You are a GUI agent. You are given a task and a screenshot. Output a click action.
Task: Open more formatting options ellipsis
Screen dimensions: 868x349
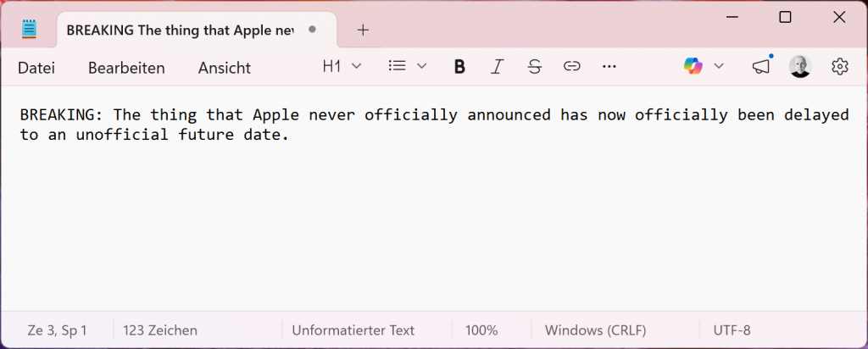pyautogui.click(x=609, y=67)
